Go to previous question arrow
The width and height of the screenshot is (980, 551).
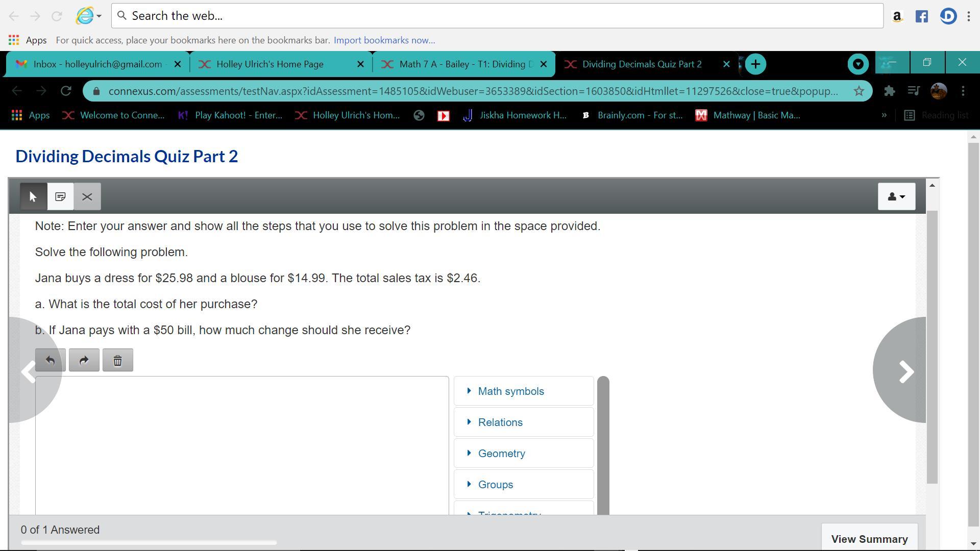29,371
